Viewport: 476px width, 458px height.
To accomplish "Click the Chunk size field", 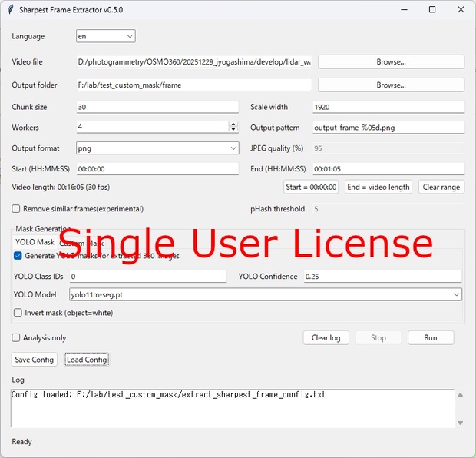I will coord(157,107).
